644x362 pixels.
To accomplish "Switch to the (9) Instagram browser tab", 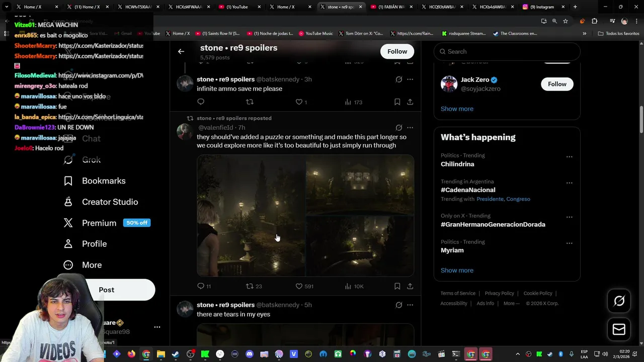I will (x=543, y=7).
